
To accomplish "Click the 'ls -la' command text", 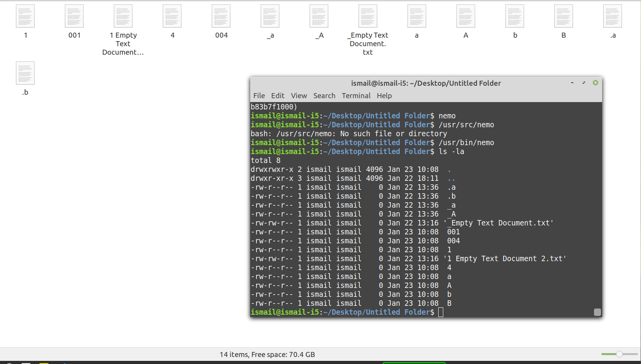I will coord(451,152).
